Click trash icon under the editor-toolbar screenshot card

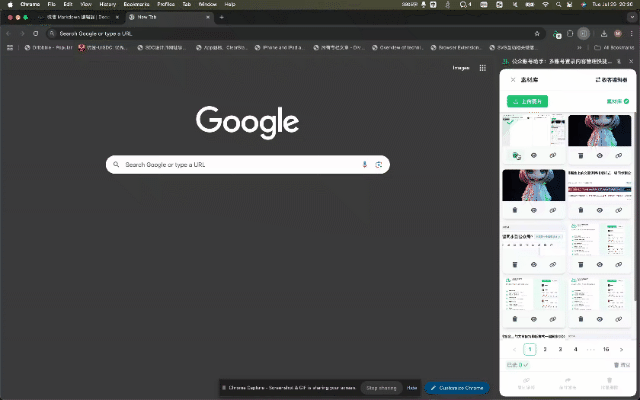515,264
